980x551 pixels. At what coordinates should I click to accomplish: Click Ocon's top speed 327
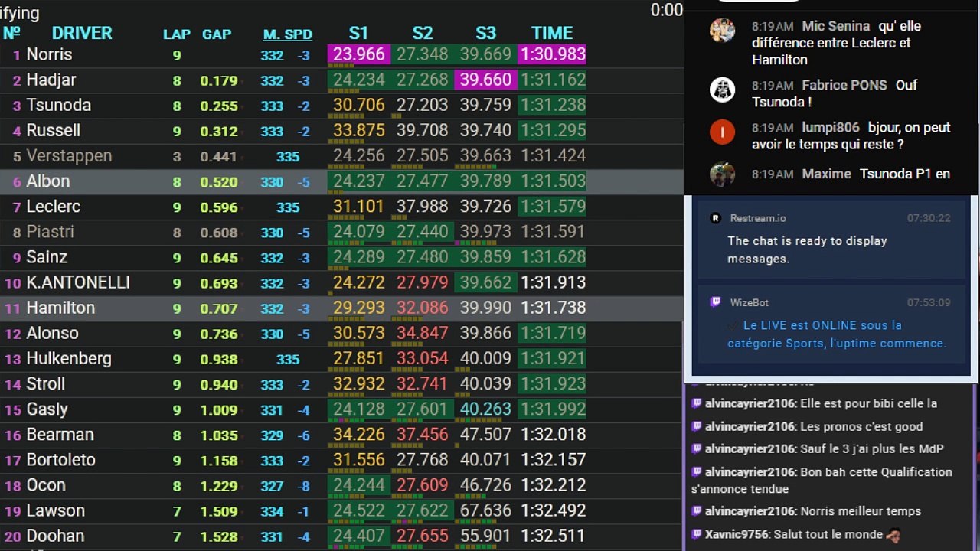[272, 485]
